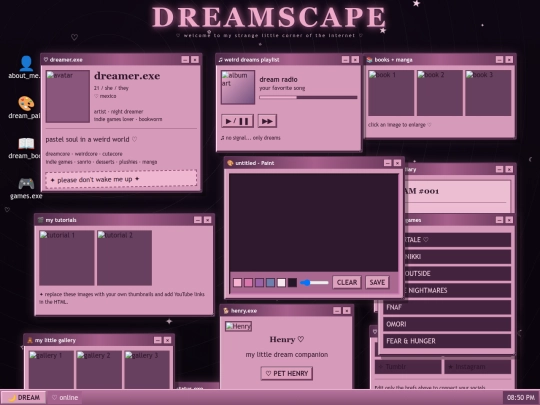Toggle play/pause in the playlist window
This screenshot has width=540, height=405.
point(237,121)
